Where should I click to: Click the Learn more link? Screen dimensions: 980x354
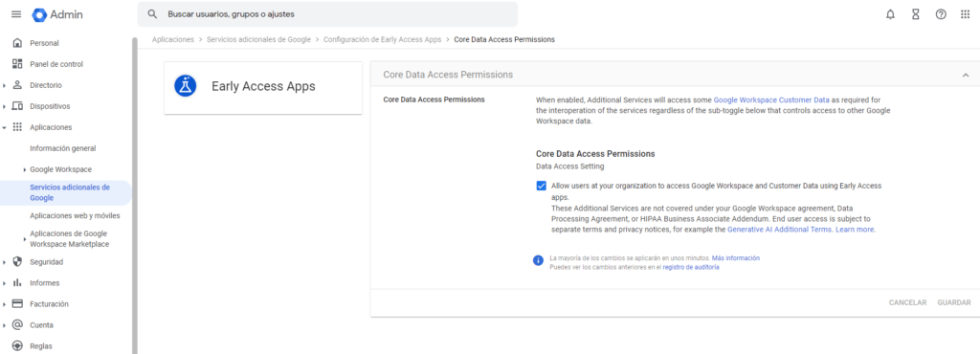point(855,230)
